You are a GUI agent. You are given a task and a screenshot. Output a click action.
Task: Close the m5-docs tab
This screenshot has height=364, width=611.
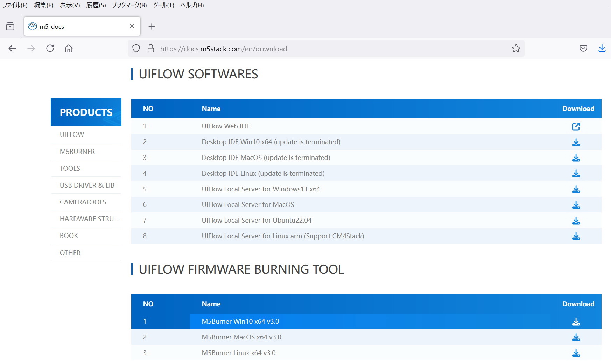(x=132, y=26)
